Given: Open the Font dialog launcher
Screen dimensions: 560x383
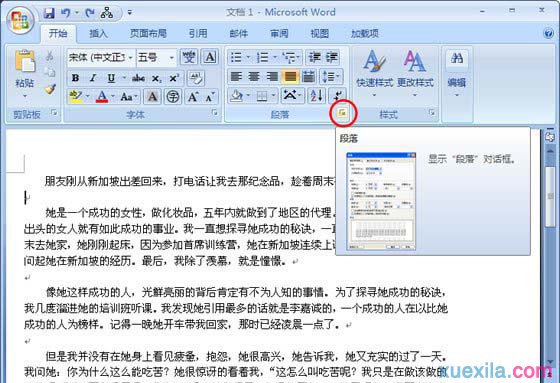Looking at the screenshot, I should pos(215,113).
